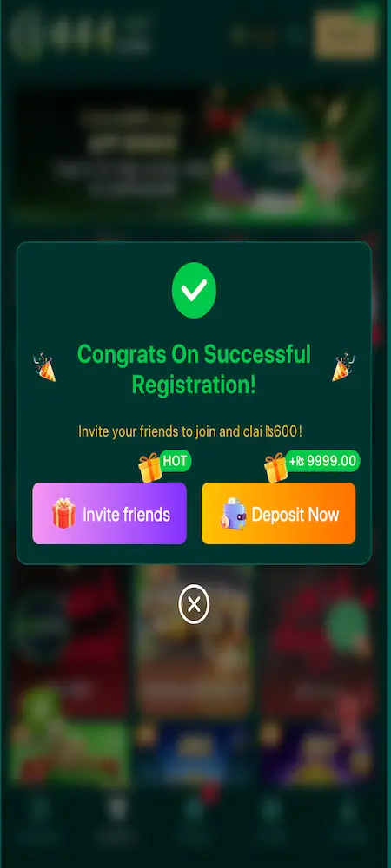Screen dimensions: 391x868
Task: Select the orange Deposit Now button
Action: coord(279,513)
